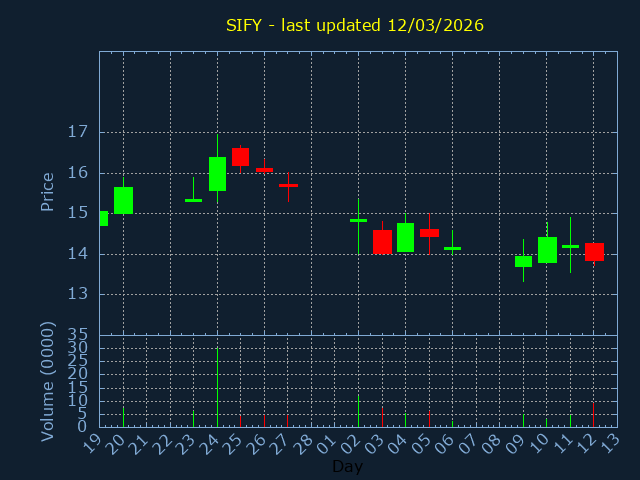Select the thin red candlestick on day 26
The image size is (640, 480).
coord(264,170)
